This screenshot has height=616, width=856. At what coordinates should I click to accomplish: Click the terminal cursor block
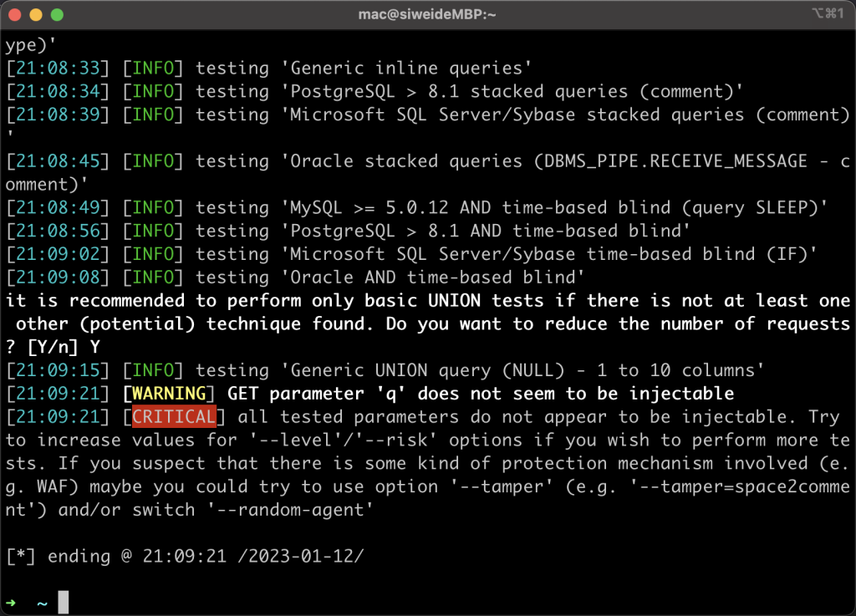[x=64, y=602]
